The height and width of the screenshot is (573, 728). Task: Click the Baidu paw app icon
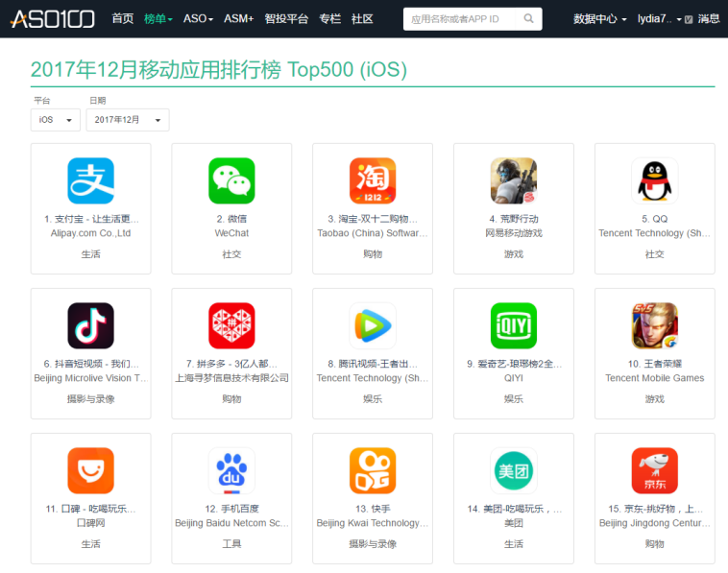pos(231,471)
